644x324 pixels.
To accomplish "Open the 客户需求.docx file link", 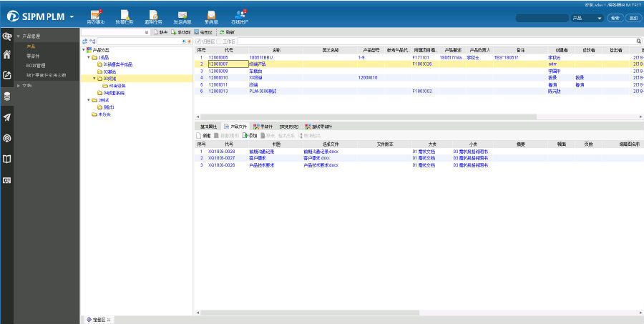I will coord(316,158).
